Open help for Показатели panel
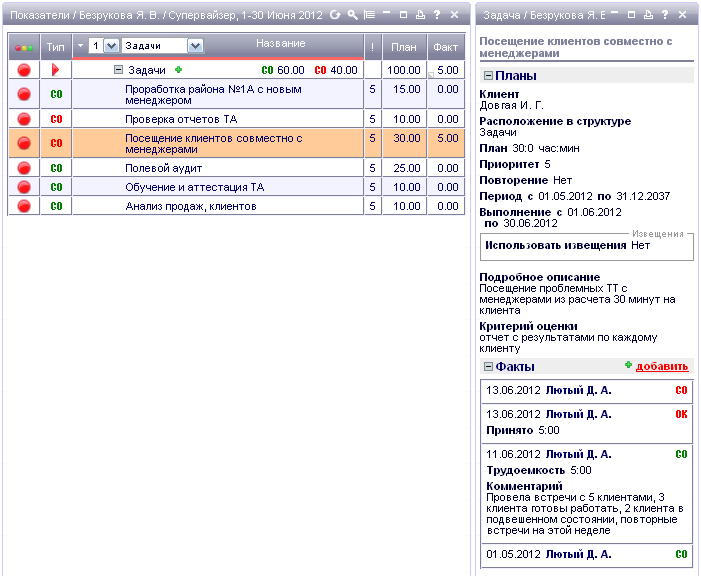 pos(437,15)
